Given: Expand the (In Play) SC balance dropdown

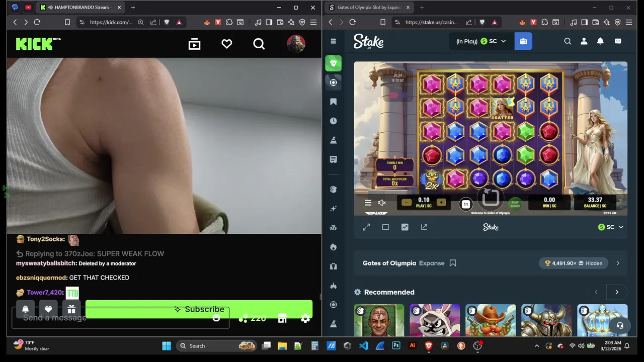Looking at the screenshot, I should click(x=481, y=41).
